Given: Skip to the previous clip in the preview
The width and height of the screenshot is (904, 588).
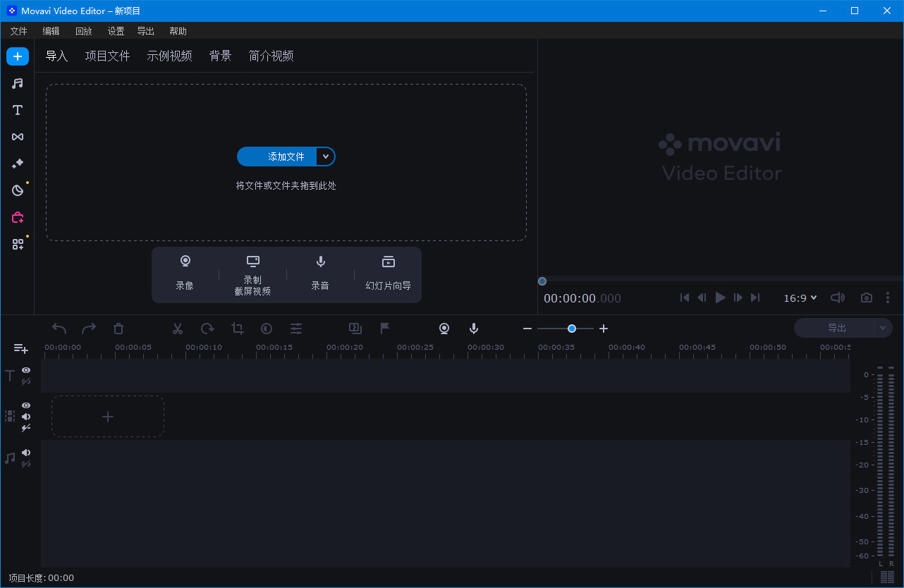Looking at the screenshot, I should [x=685, y=298].
